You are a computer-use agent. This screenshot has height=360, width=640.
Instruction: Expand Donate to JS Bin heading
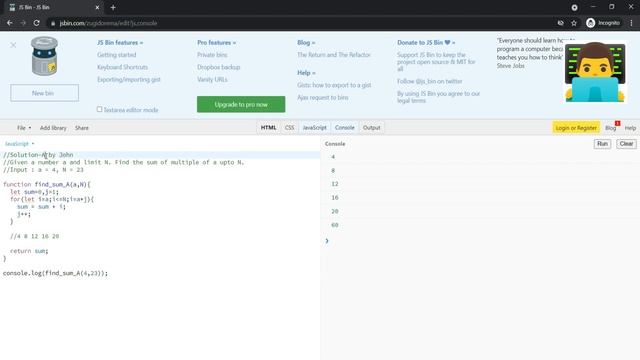[x=426, y=42]
